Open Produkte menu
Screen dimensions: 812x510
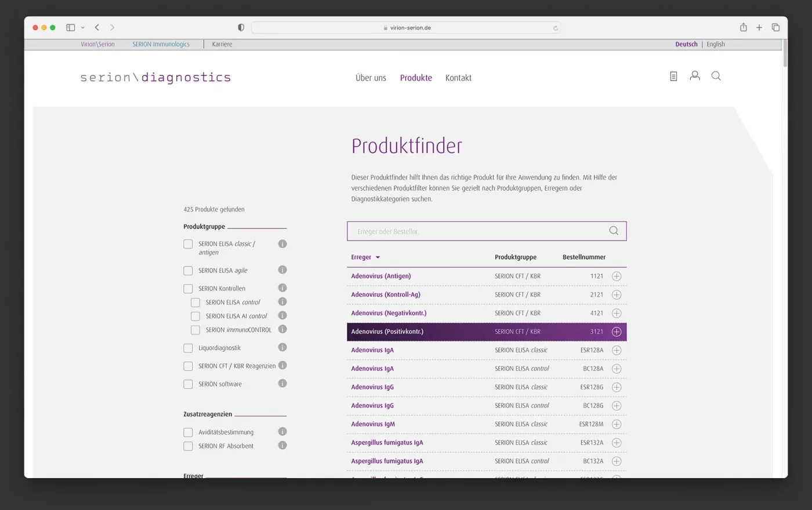[x=416, y=78]
